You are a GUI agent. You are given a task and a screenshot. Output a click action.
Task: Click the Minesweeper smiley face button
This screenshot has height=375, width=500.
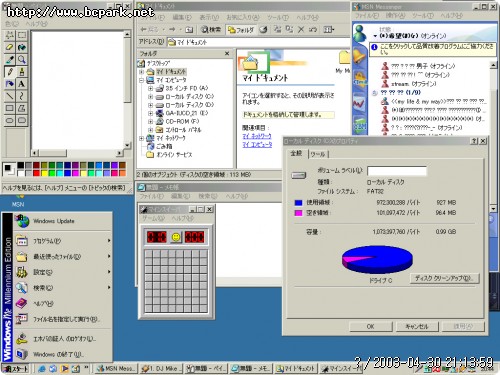point(176,237)
